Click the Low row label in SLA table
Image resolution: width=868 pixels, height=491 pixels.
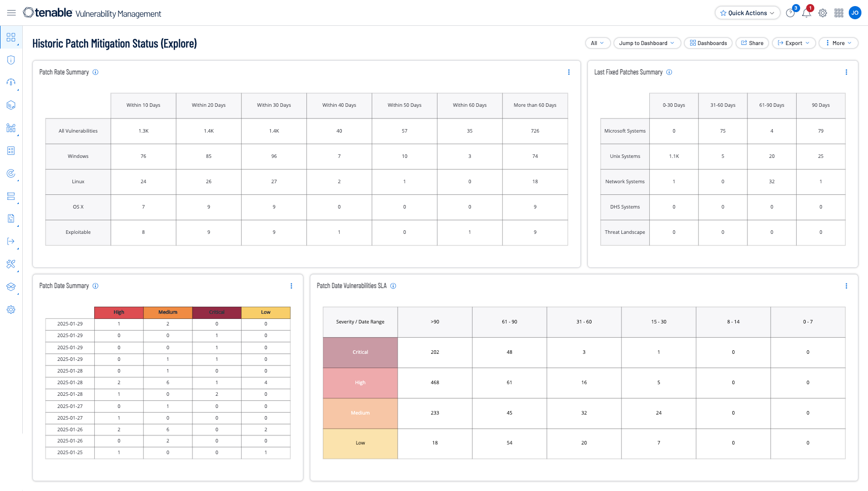[360, 443]
